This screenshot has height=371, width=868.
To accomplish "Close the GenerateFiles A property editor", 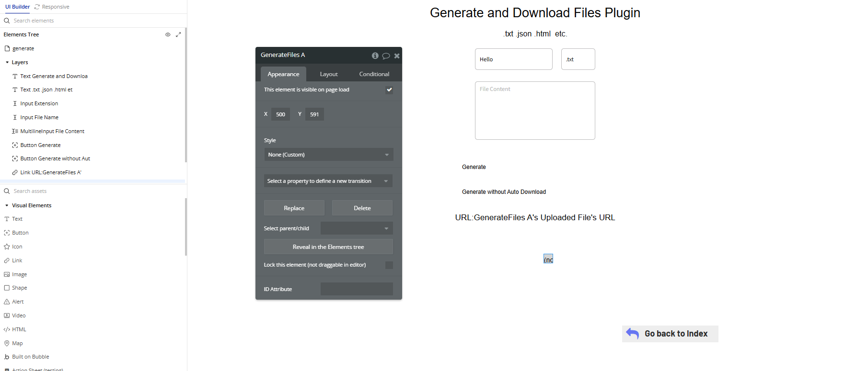I will [397, 56].
